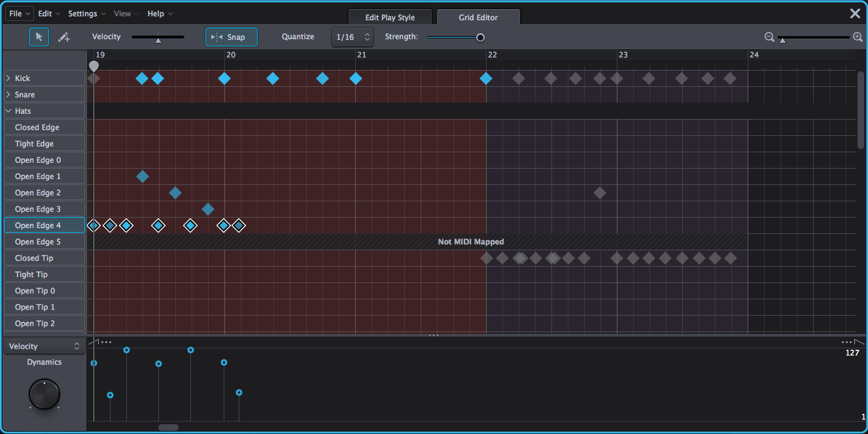The width and height of the screenshot is (868, 434).
Task: Select the pencil note-drawing tool
Action: point(63,37)
